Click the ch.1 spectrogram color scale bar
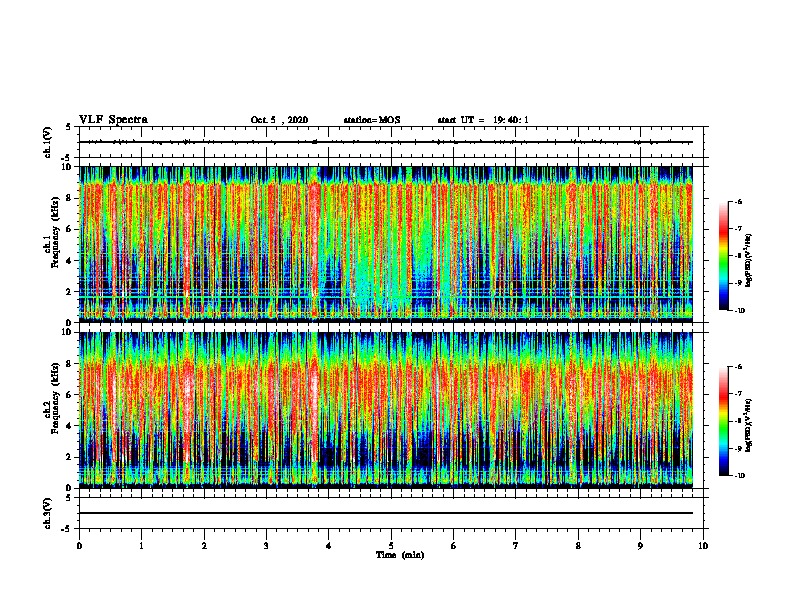This screenshot has width=792, height=612. point(723,256)
